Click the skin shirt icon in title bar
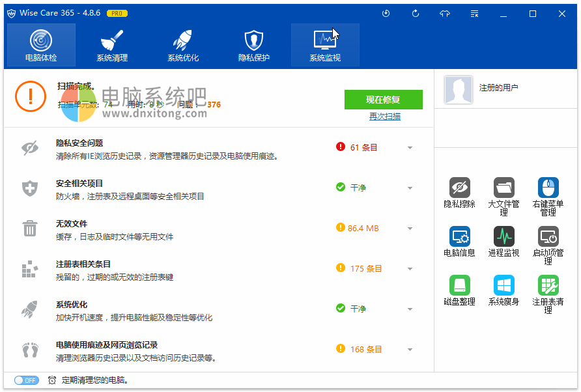This screenshot has width=581, height=392. pos(445,14)
